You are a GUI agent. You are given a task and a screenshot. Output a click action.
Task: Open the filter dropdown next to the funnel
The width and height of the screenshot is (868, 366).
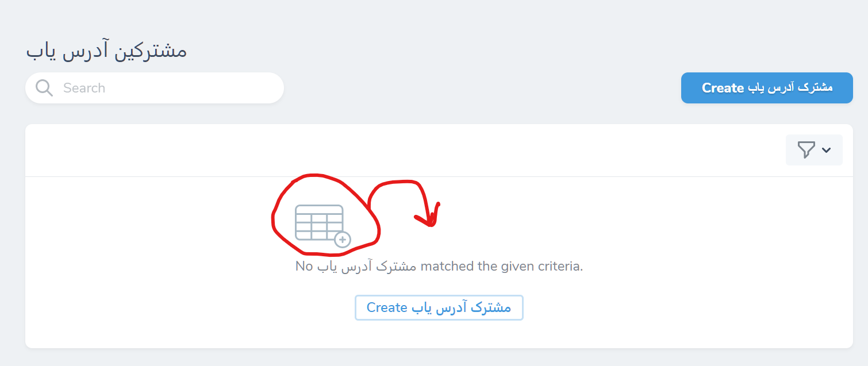tap(827, 150)
